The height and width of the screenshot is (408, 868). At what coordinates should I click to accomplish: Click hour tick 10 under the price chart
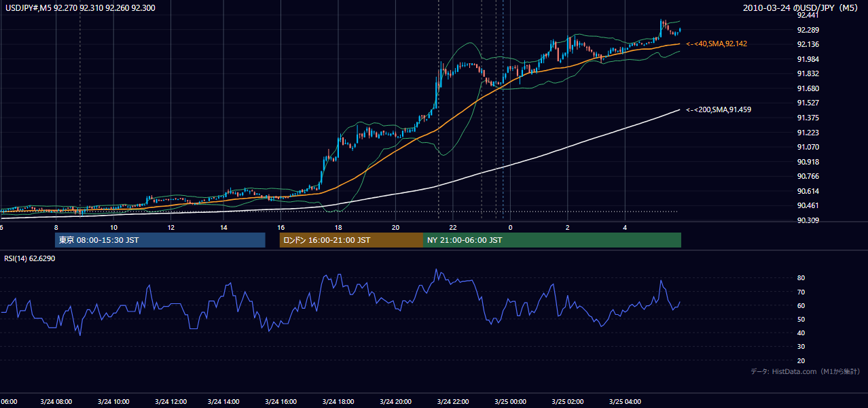point(113,227)
